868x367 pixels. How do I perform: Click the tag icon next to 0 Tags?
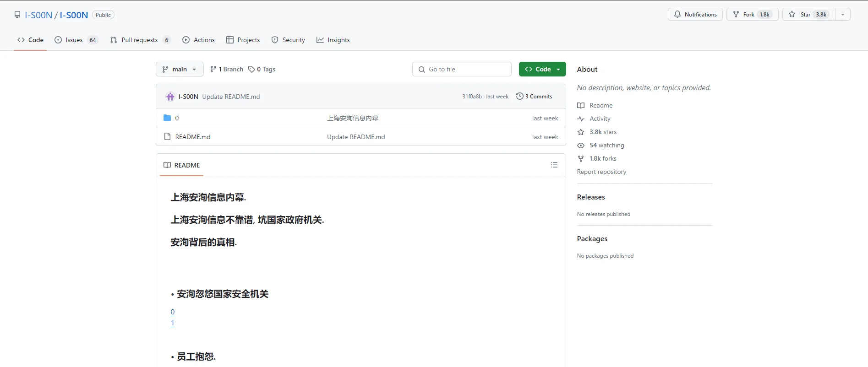[251, 69]
